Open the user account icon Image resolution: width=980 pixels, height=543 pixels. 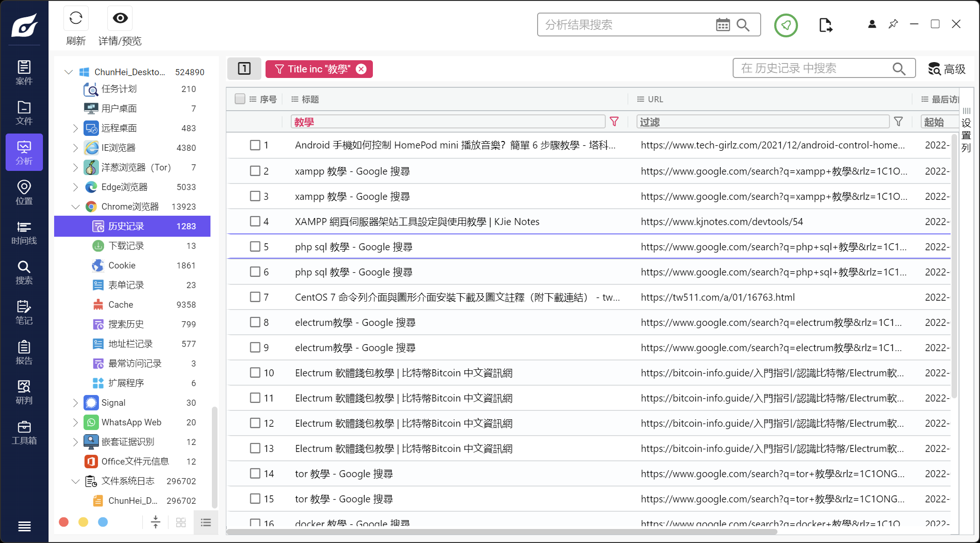pos(872,24)
